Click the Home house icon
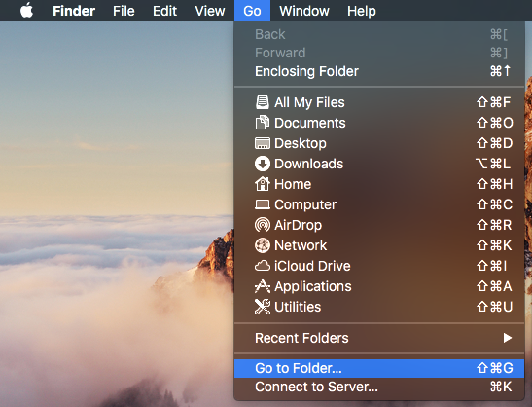The image size is (532, 407). [x=263, y=184]
